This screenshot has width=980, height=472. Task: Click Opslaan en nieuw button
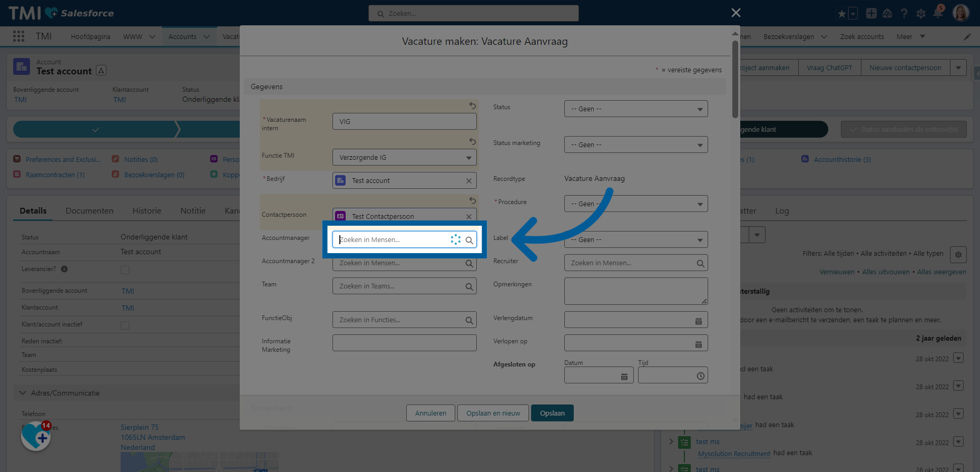(x=493, y=413)
